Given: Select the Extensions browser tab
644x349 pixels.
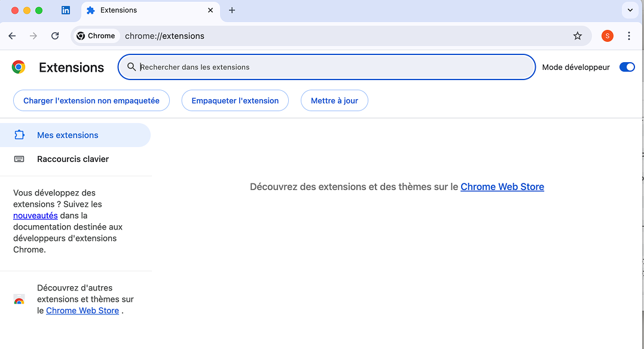Looking at the screenshot, I should (x=151, y=10).
